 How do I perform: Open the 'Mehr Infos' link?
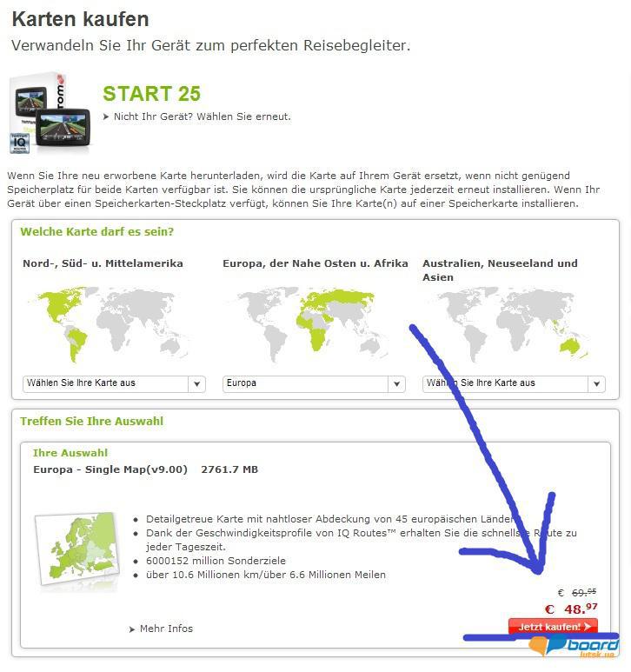click(x=165, y=629)
